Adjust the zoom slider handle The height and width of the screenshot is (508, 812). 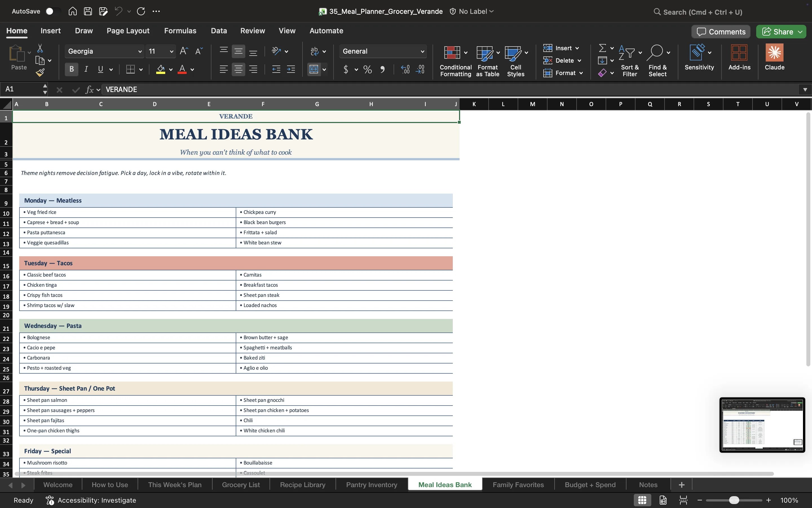coord(734,500)
